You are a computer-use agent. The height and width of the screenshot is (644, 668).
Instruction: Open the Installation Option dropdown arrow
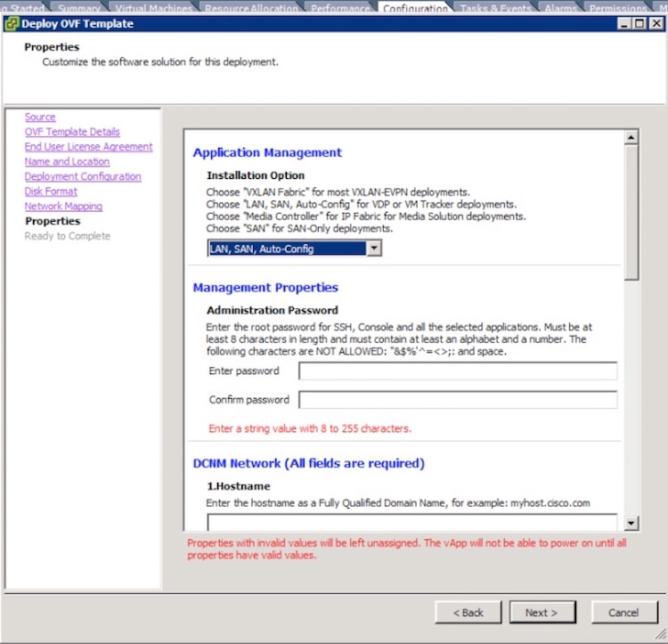coord(374,248)
